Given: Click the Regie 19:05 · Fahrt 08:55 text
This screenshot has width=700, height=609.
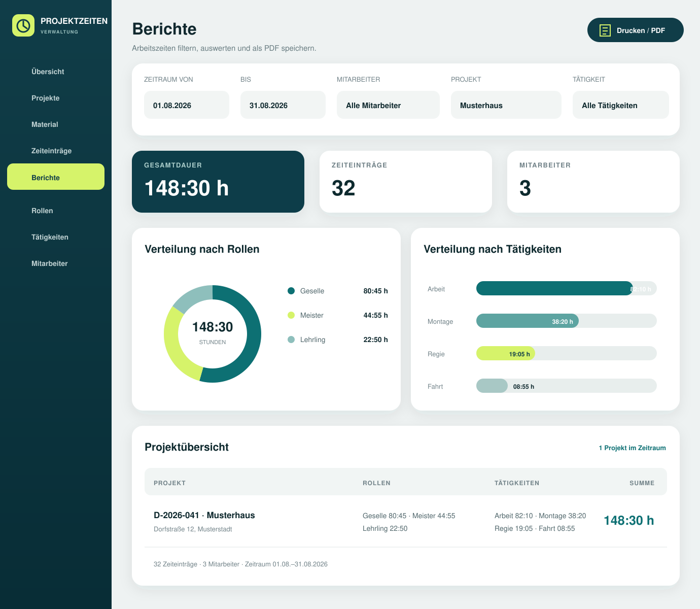Looking at the screenshot, I should pos(535,528).
